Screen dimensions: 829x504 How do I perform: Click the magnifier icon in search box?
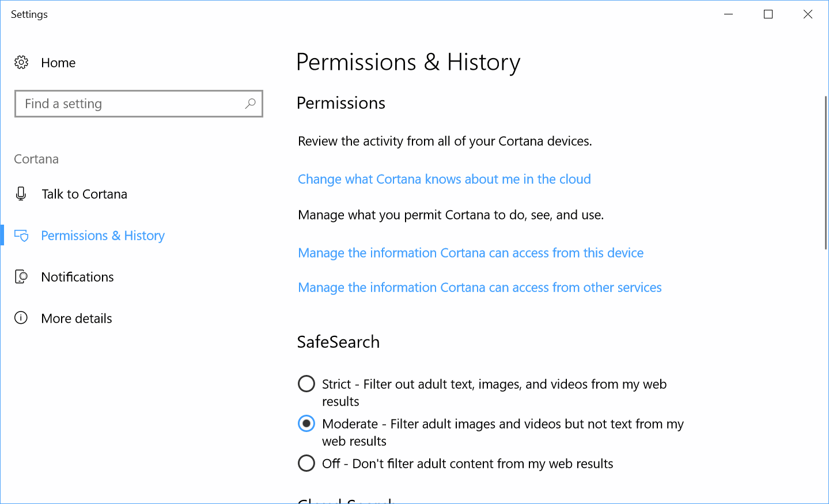pyautogui.click(x=250, y=103)
